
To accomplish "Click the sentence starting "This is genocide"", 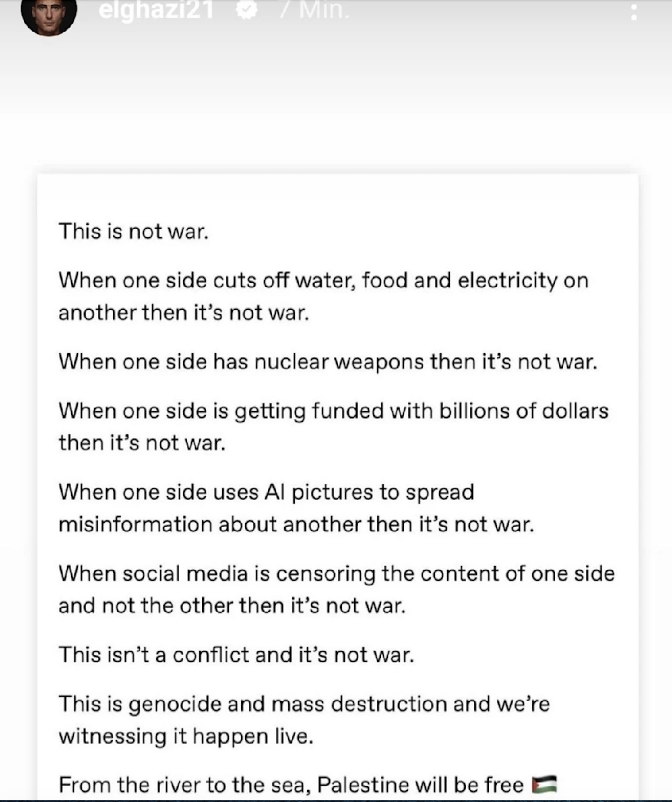I will click(304, 704).
